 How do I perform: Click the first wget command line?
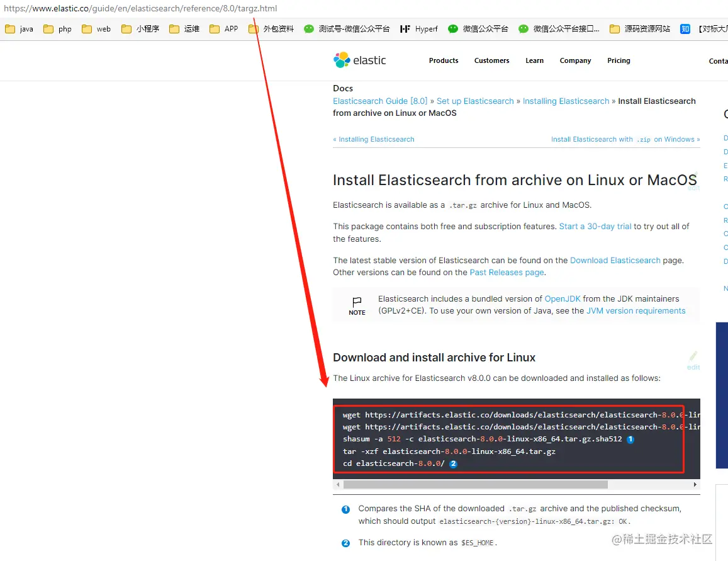point(521,415)
